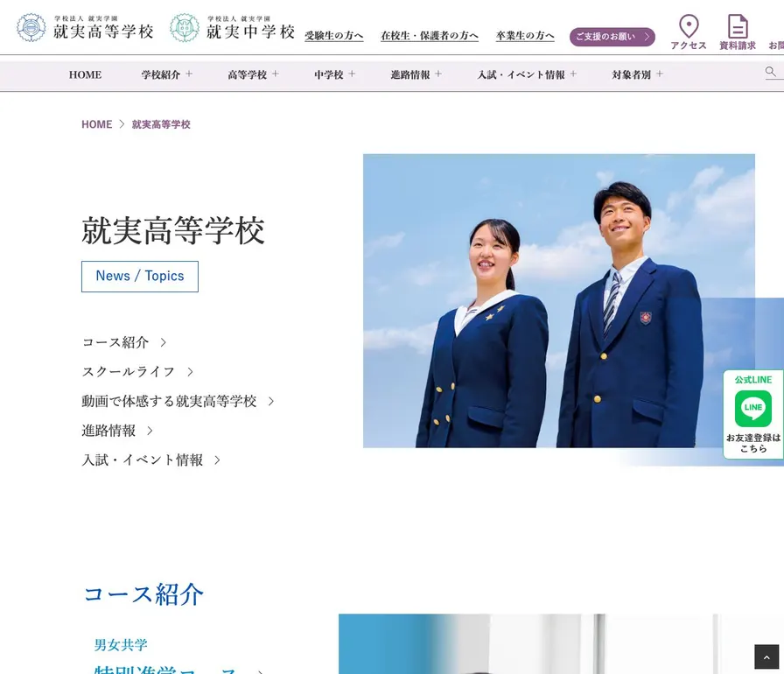The height and width of the screenshot is (674, 784).
Task: Click the コース紹介 section heading
Action: tap(143, 595)
